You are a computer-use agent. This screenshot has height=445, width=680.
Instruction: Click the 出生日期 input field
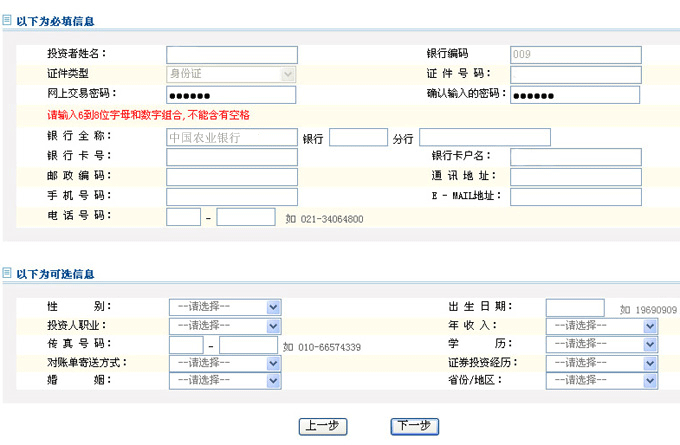pos(575,307)
